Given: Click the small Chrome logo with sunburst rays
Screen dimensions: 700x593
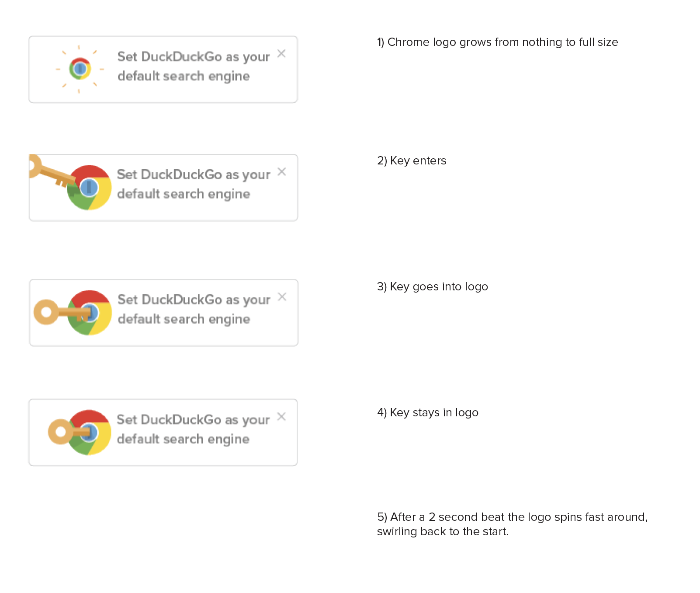Looking at the screenshot, I should tap(80, 69).
